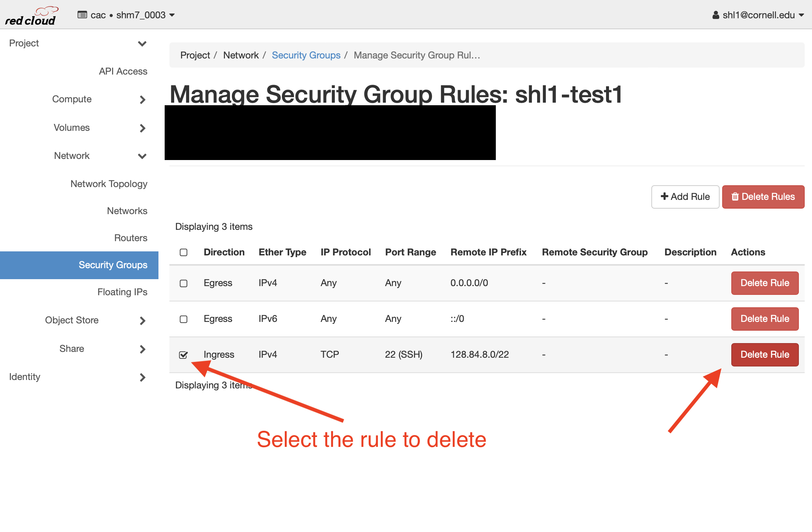Screen dimensions: 812x532
Task: Click the 0.0.0.0/0 prefix cell
Action: click(469, 283)
